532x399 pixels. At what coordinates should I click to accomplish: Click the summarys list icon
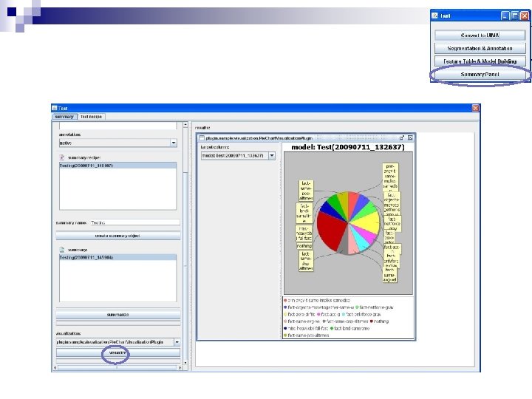[62, 250]
